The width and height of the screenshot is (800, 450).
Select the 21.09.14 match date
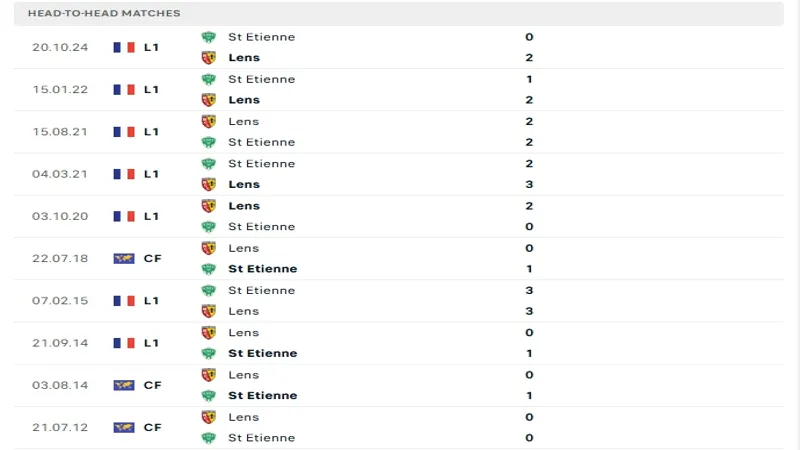click(60, 343)
